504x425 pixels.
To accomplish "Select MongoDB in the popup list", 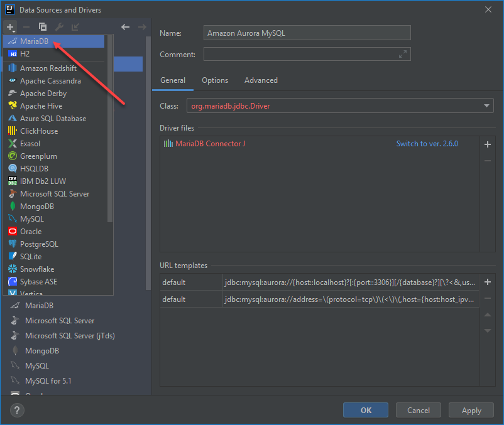I will point(53,206).
